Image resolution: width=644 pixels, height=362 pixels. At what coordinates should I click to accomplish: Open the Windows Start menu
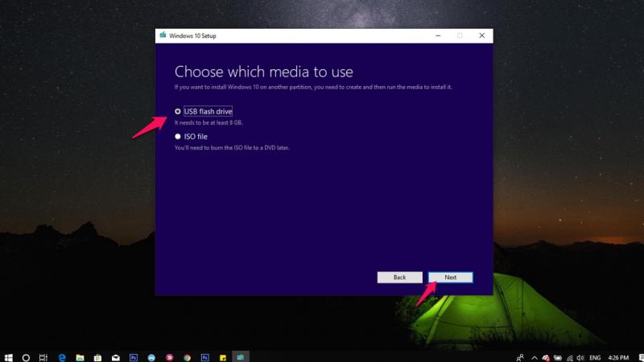point(8,356)
